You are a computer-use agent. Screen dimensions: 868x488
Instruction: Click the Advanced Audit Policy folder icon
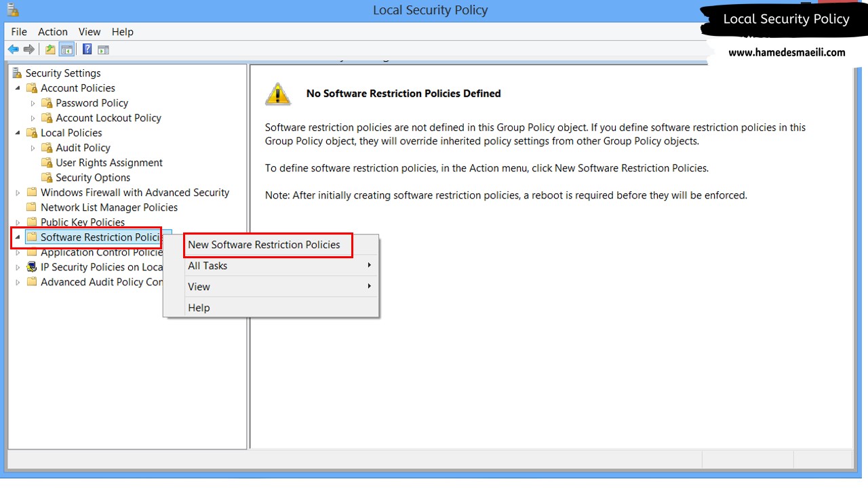31,282
